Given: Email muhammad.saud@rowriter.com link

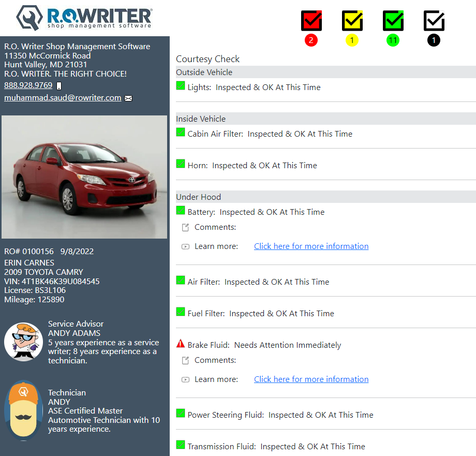Looking at the screenshot, I should (63, 98).
